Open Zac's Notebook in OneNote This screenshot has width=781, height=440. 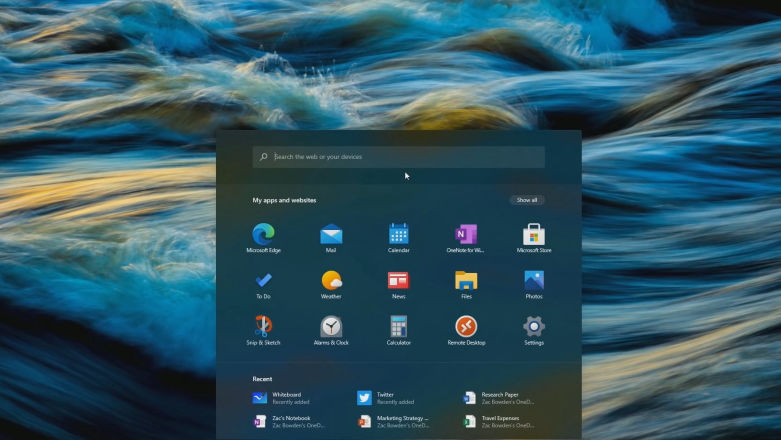[x=289, y=422]
